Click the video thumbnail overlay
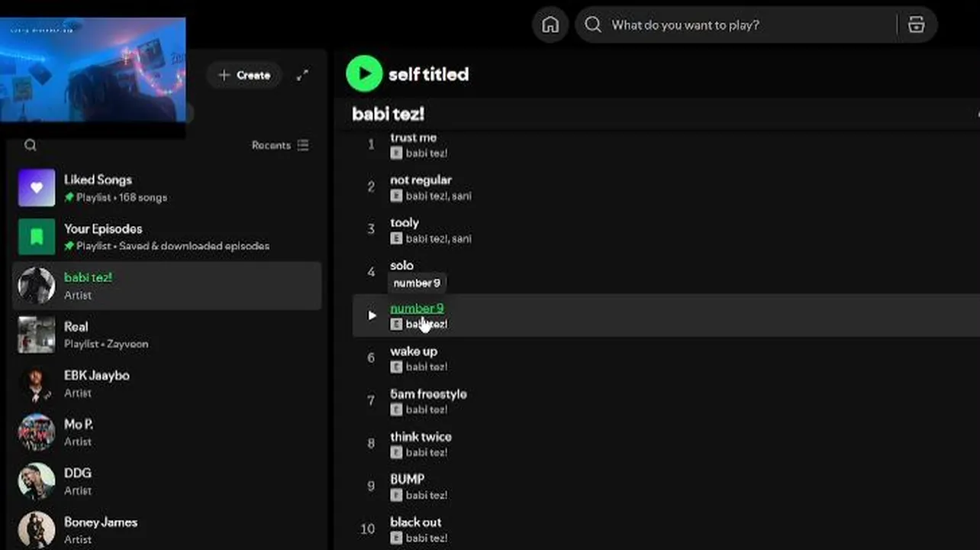Image resolution: width=980 pixels, height=550 pixels. tap(93, 70)
